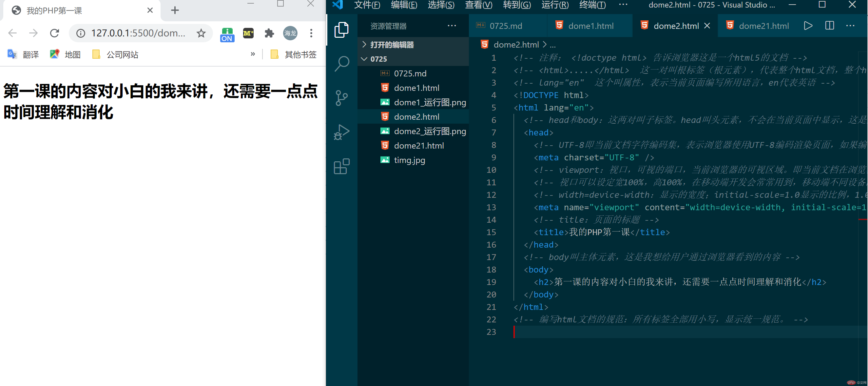
Task: Click the breadcrumb ellipsis after dome2.html
Action: tap(552, 45)
